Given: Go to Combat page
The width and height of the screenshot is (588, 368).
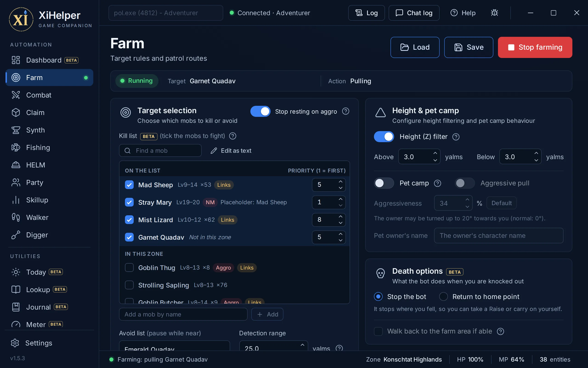Looking at the screenshot, I should coord(49,95).
